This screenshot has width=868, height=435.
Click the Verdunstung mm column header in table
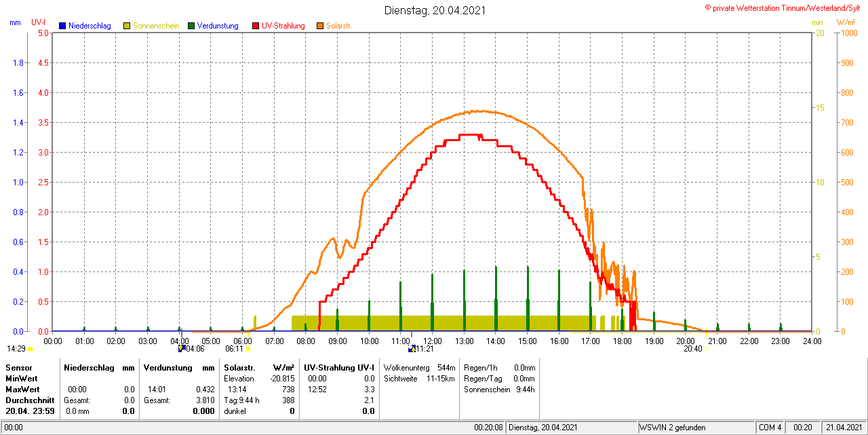point(179,367)
